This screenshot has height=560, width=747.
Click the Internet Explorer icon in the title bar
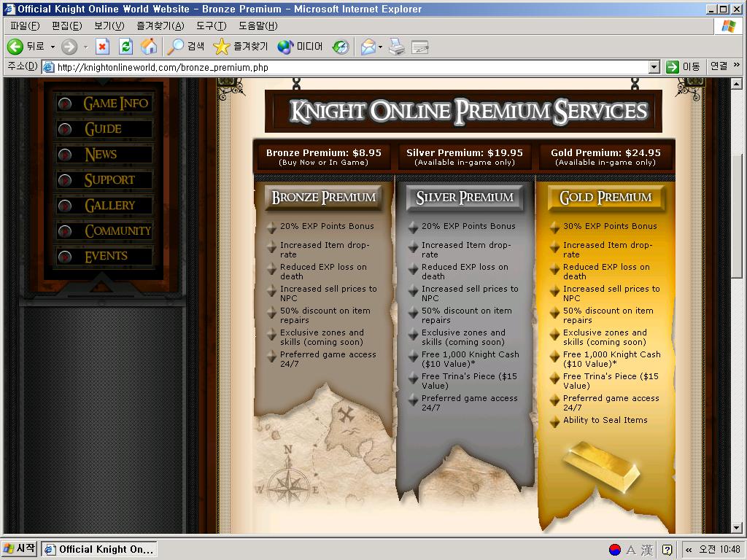coord(9,9)
